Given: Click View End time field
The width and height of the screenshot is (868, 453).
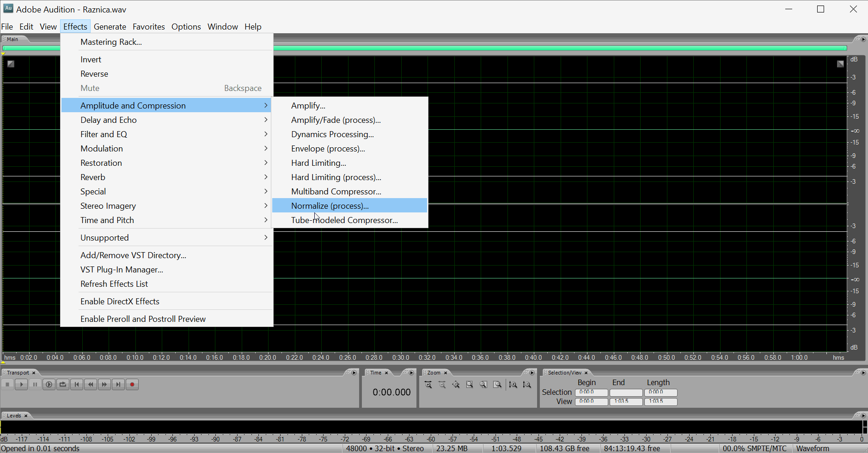Looking at the screenshot, I should [x=626, y=402].
